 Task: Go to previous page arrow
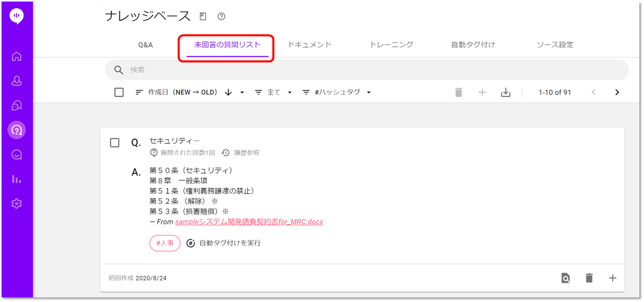[593, 93]
